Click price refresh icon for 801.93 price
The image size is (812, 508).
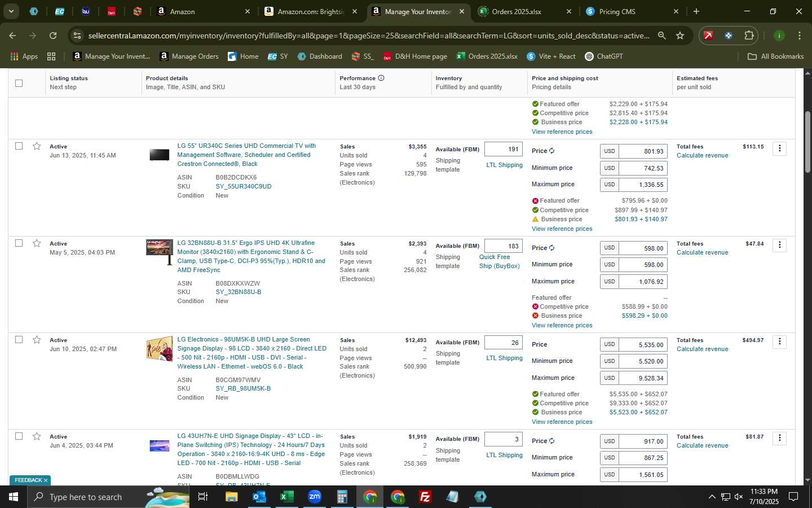[551, 151]
